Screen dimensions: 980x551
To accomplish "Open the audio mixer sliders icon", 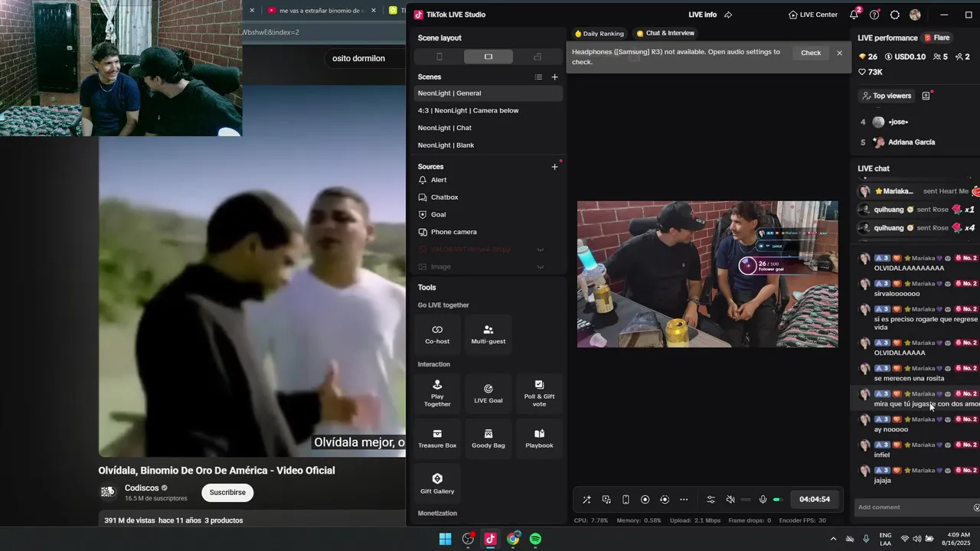I will [x=710, y=500].
